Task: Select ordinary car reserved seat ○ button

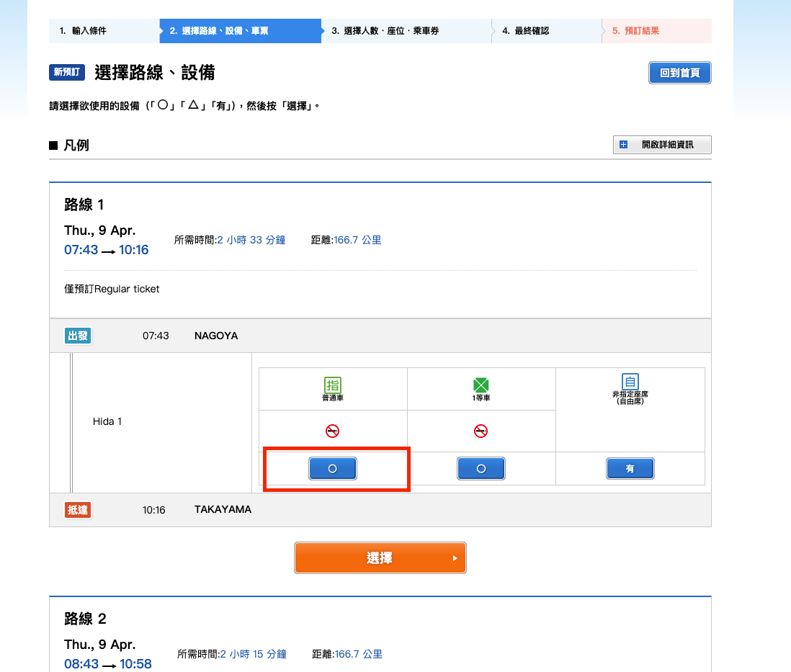Action: [332, 469]
